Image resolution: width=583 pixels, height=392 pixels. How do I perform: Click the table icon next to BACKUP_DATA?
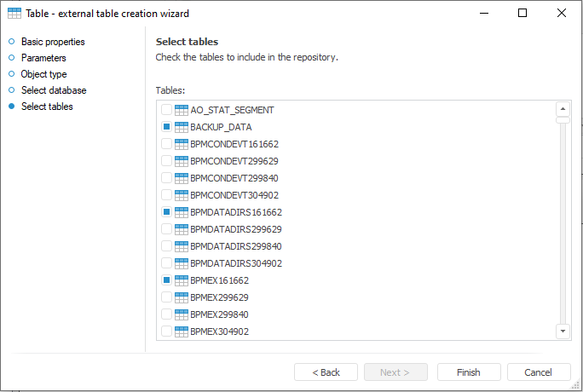tap(181, 127)
